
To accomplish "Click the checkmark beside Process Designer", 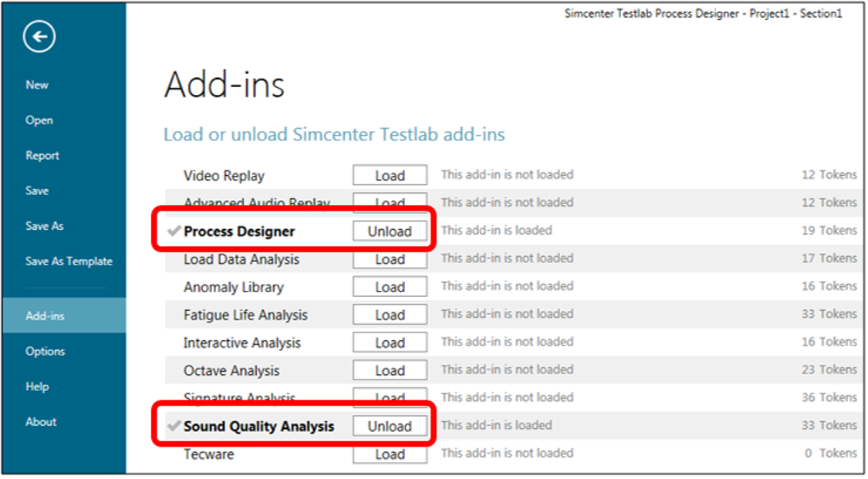I will click(174, 231).
